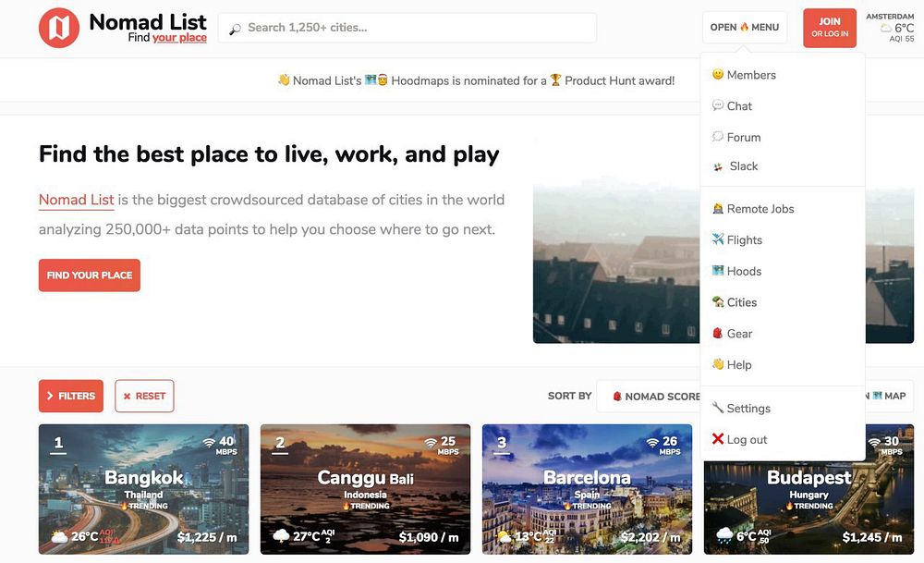The image size is (924, 563).
Task: Click the Nomad List title text
Action: pos(147,22)
